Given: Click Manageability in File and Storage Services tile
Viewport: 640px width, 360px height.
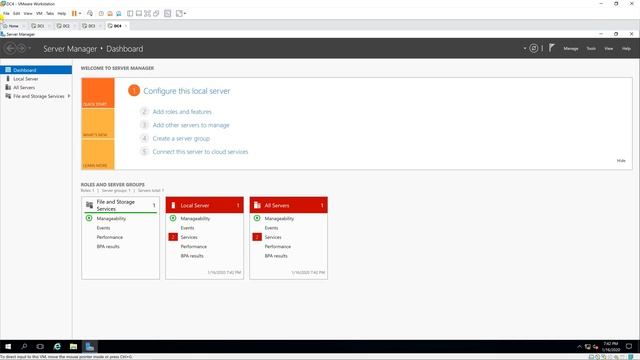Looking at the screenshot, I should click(x=111, y=218).
